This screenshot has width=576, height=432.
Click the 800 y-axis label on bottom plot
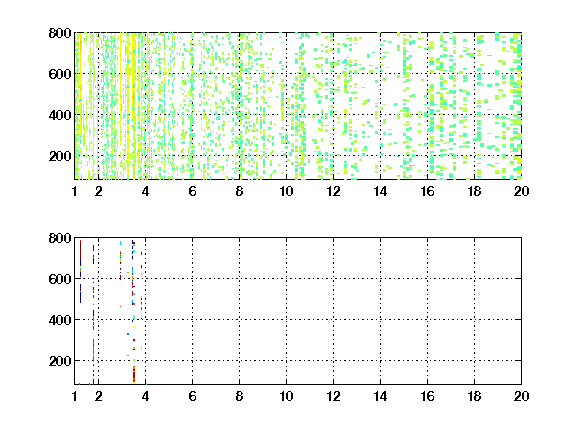click(60, 238)
